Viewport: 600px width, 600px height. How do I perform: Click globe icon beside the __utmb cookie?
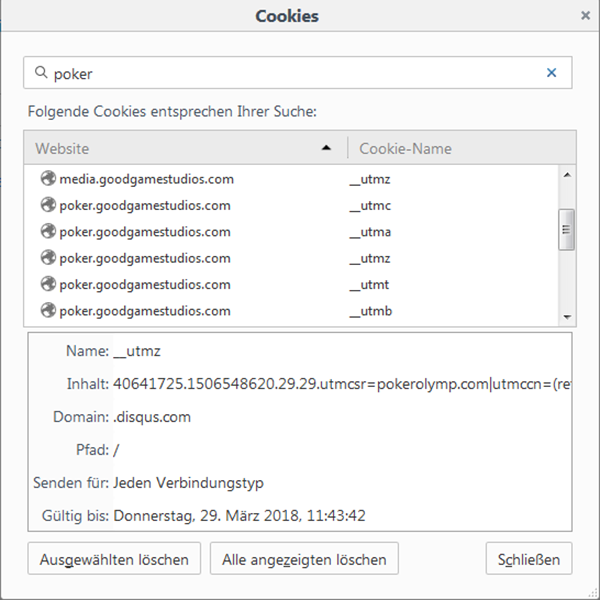[49, 310]
